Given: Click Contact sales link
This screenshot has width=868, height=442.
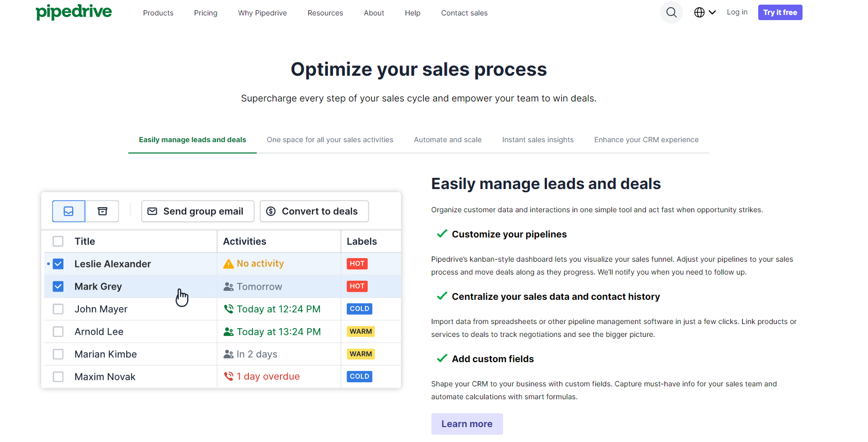Looking at the screenshot, I should (464, 13).
